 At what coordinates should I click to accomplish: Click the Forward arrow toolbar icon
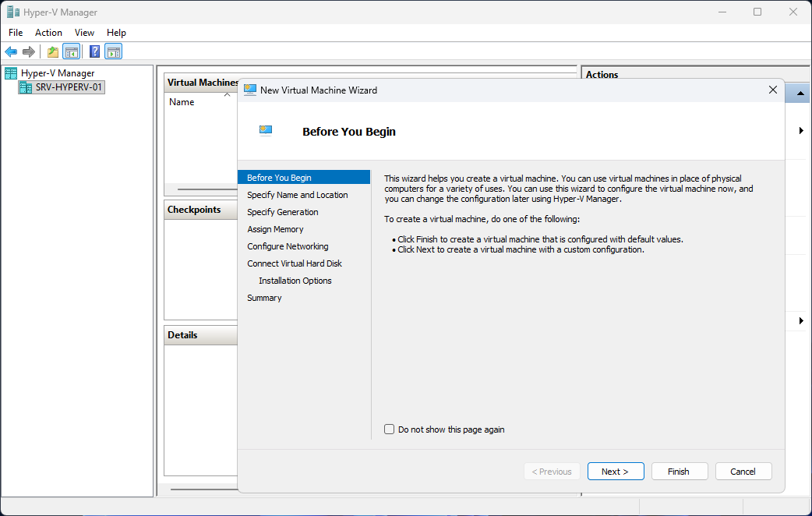[29, 52]
